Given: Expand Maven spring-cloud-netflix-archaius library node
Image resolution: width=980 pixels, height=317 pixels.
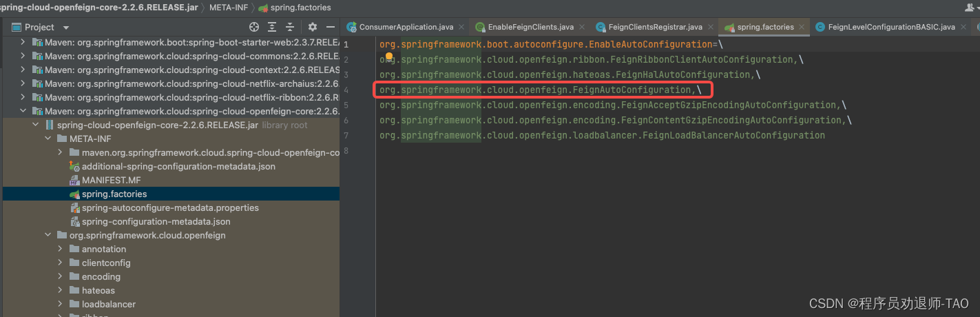Looking at the screenshot, I should 23,83.
